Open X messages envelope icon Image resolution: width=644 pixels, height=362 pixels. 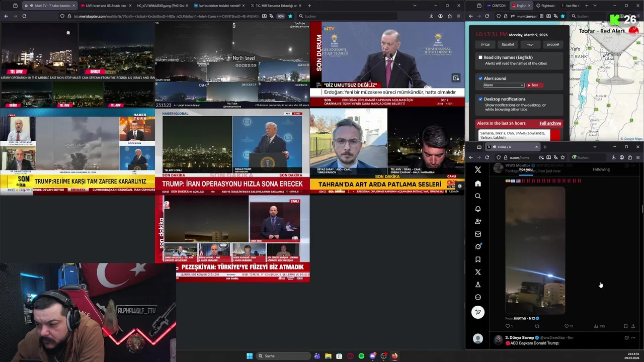point(478,234)
